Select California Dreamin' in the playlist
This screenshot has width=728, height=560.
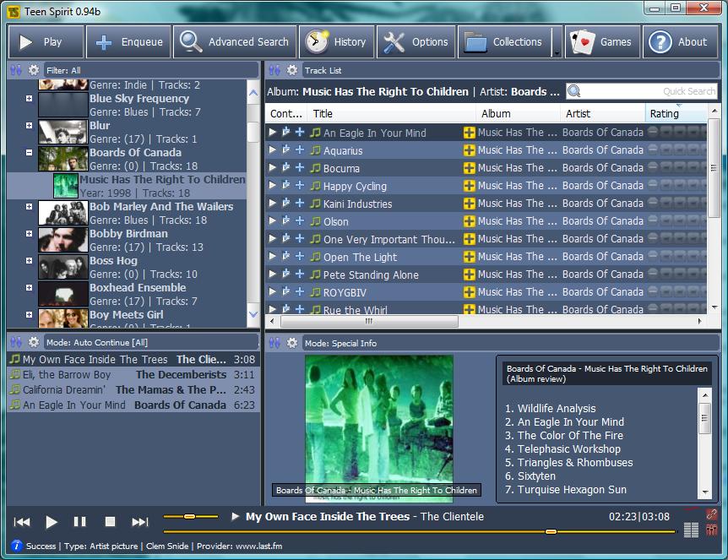coord(133,390)
